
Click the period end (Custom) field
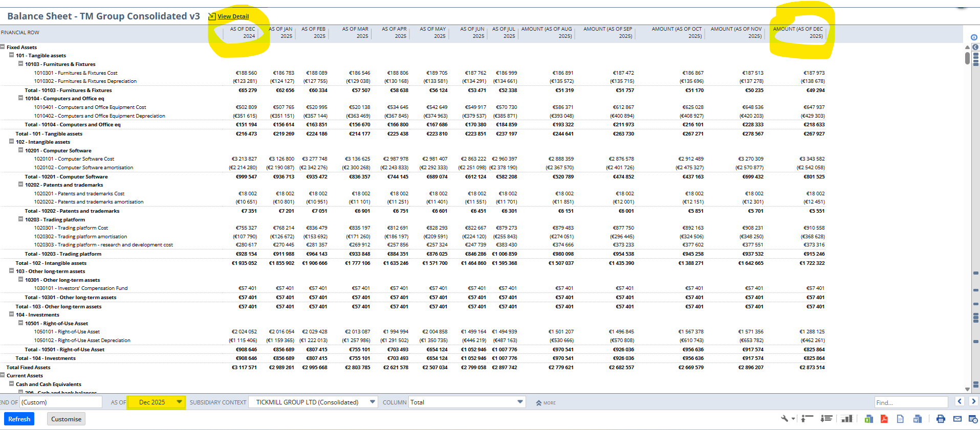click(61, 402)
